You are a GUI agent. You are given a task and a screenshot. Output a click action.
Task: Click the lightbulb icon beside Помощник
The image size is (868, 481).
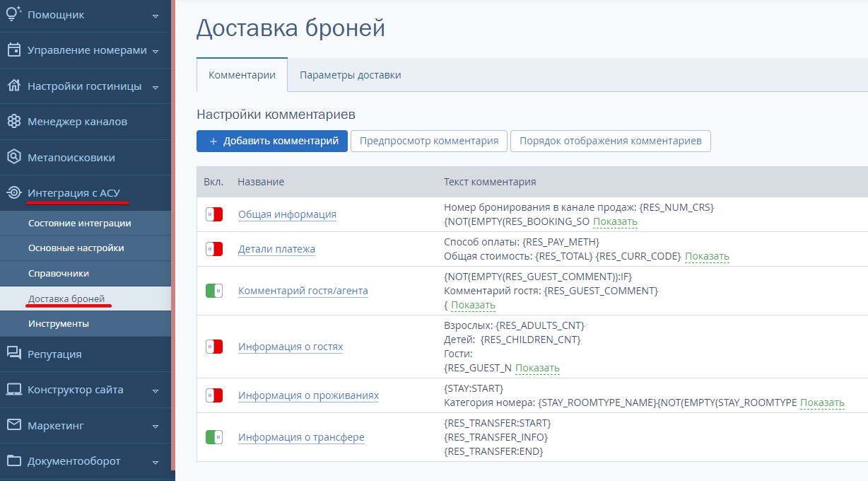(13, 14)
